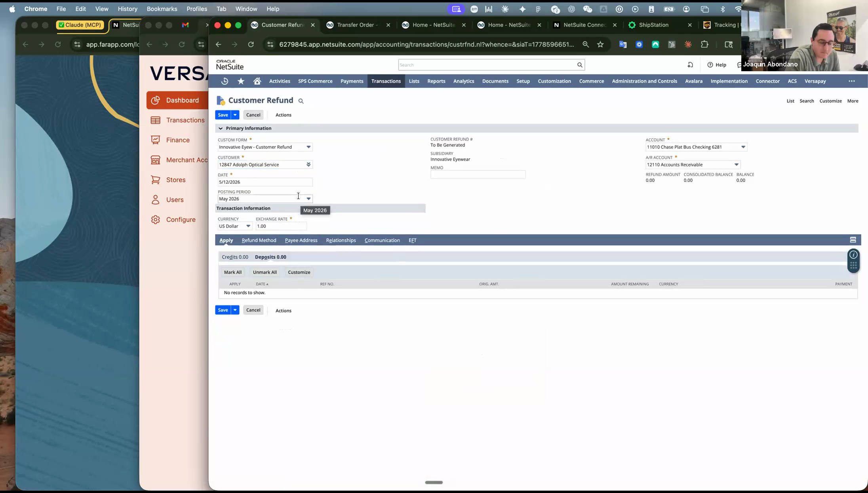Image resolution: width=868 pixels, height=493 pixels.
Task: Switch to the Refund Method subtab
Action: [x=259, y=240]
